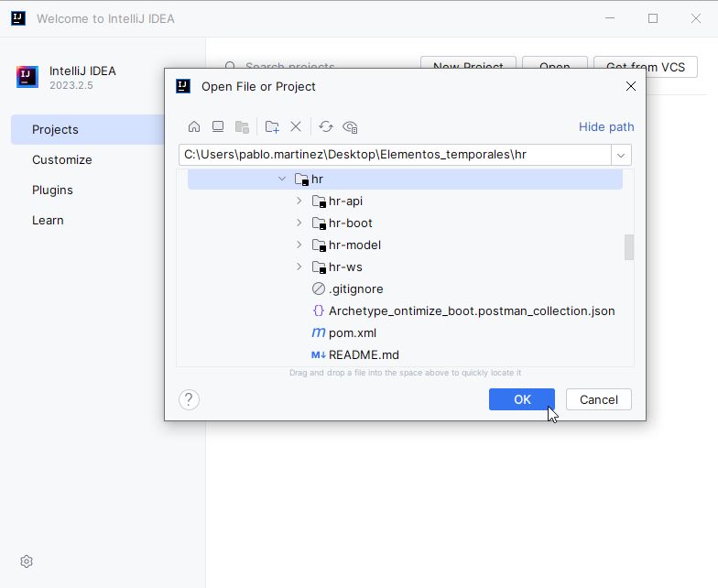This screenshot has height=588, width=718.
Task: Select the .gitignore file
Action: click(x=355, y=289)
